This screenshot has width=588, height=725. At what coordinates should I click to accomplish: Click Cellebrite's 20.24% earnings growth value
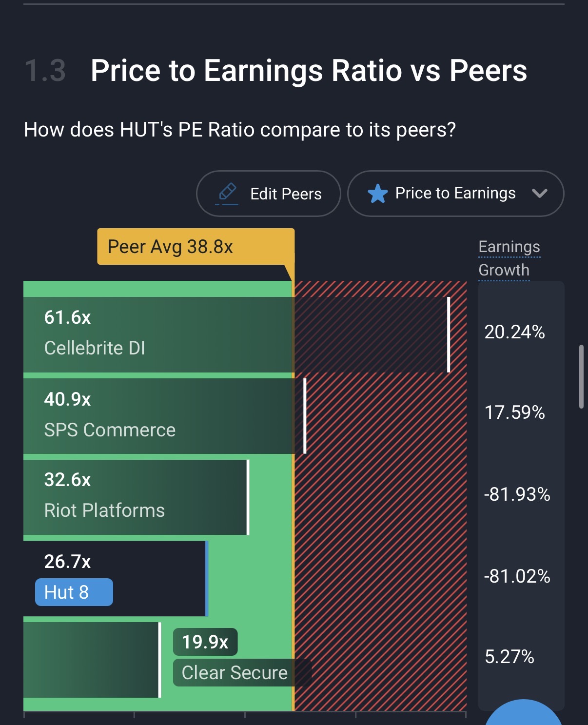coord(514,332)
